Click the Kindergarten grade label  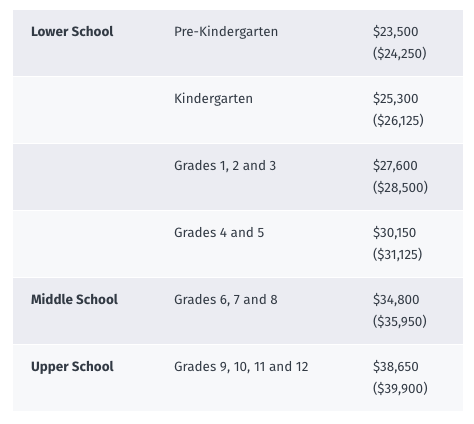[213, 99]
